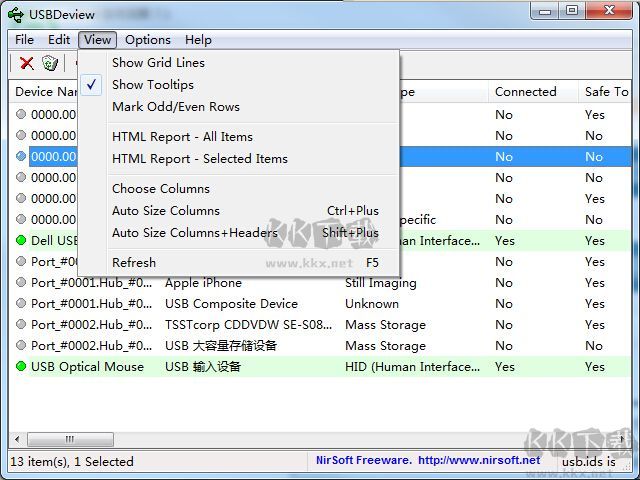Open the Edit menu
640x480 pixels.
pos(59,40)
